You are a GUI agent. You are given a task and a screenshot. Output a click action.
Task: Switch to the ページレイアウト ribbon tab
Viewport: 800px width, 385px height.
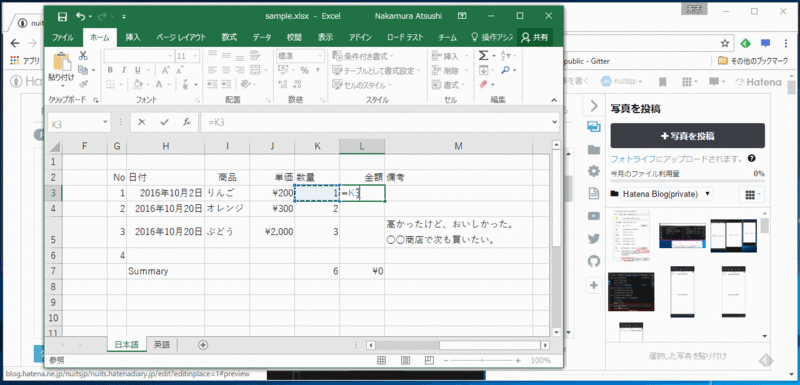(181, 37)
